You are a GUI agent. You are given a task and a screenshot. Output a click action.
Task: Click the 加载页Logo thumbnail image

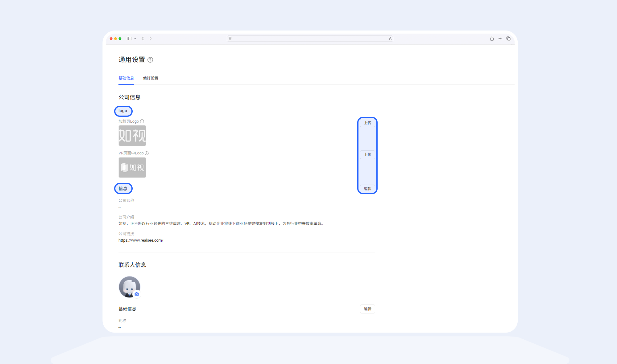[x=132, y=136]
